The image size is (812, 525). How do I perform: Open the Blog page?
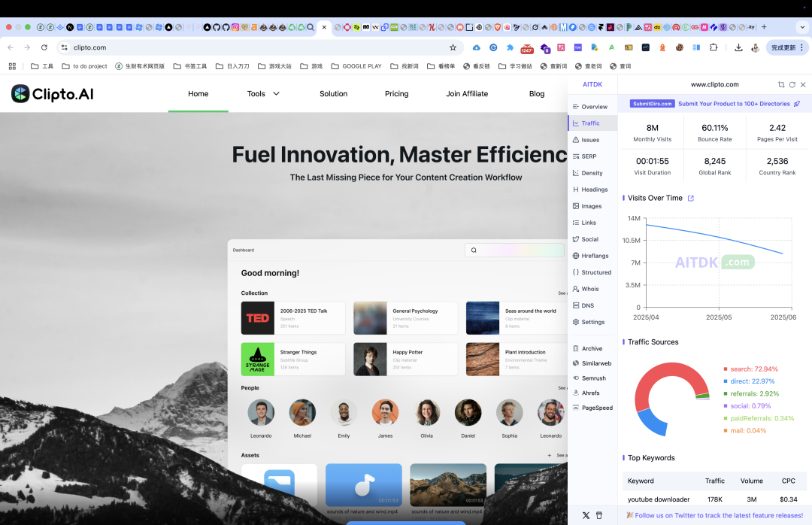tap(537, 94)
